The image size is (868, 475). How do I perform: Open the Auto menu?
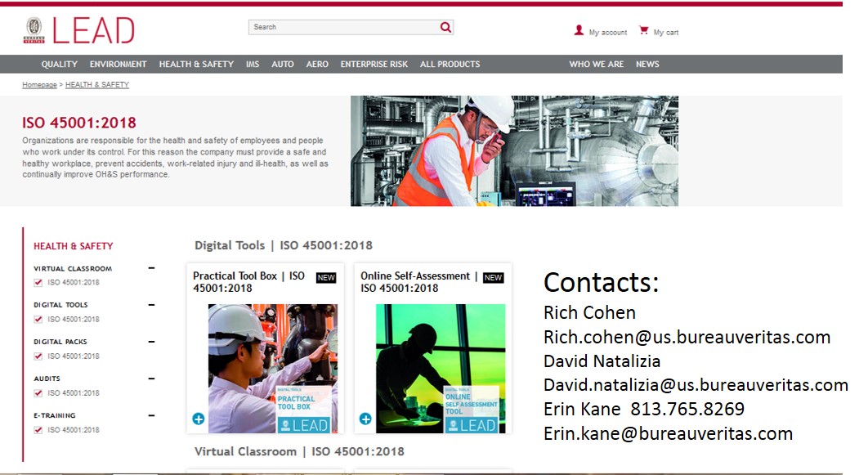(x=282, y=65)
